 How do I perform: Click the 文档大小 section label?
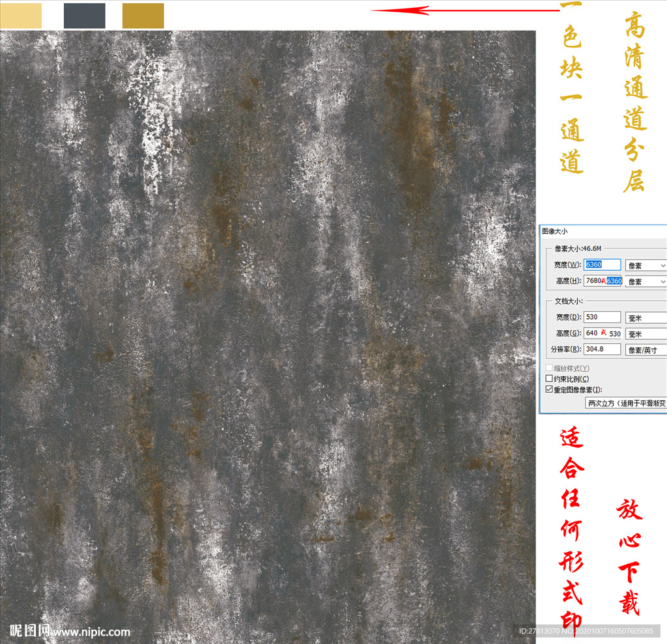(569, 301)
